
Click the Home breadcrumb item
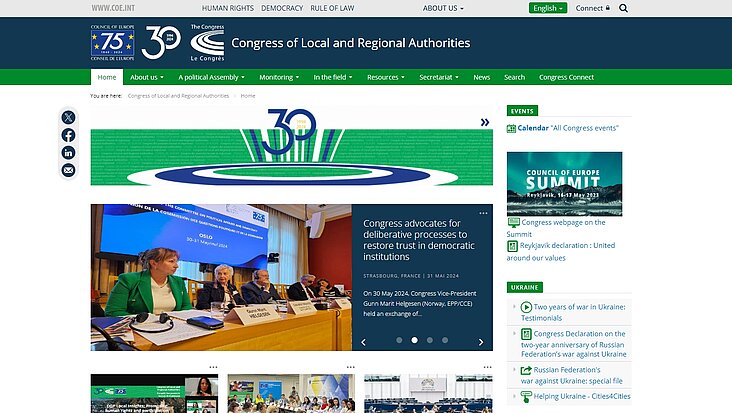248,96
